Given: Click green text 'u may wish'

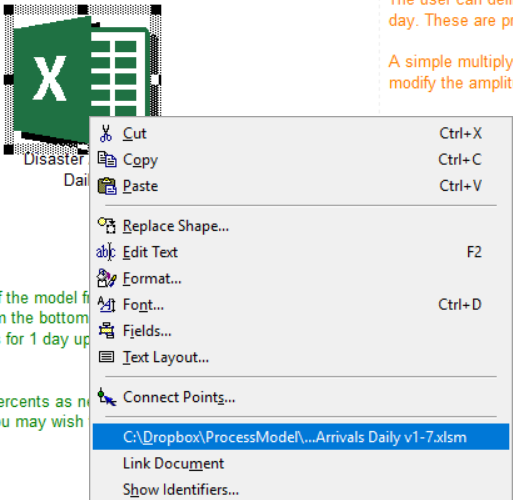Looking at the screenshot, I should (x=42, y=422).
